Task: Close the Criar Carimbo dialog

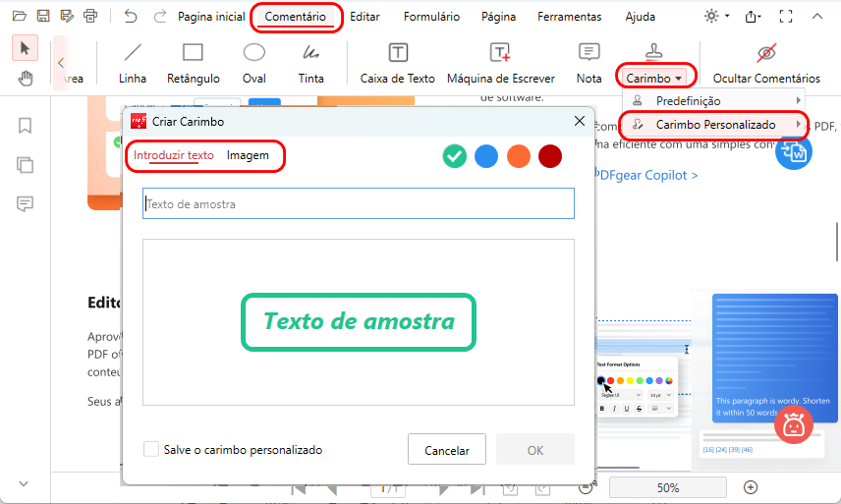Action: tap(580, 121)
